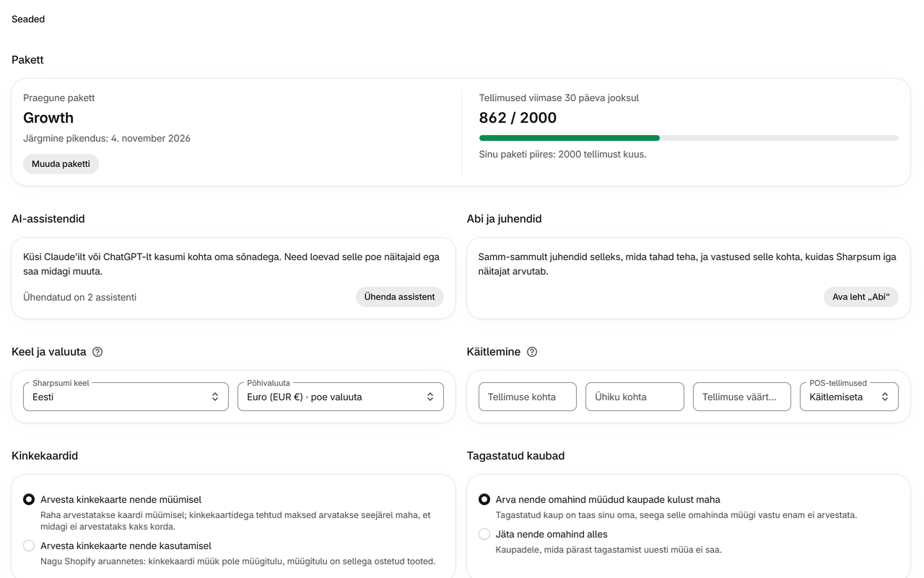Click the Seaded page heading

tap(28, 20)
